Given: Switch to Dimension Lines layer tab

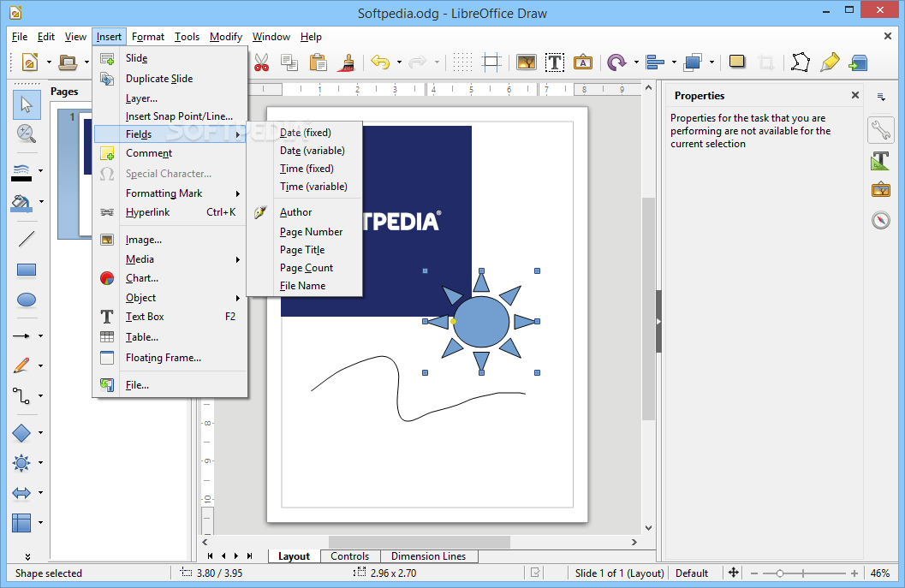Looking at the screenshot, I should 428,556.
